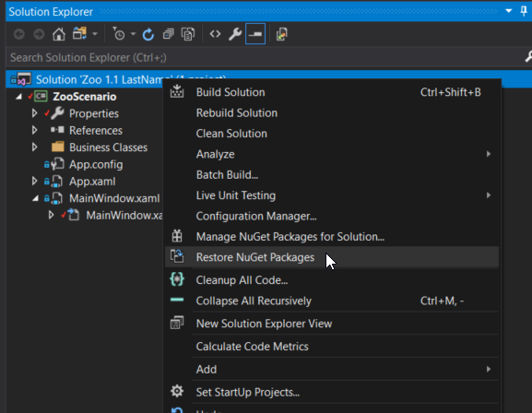Image resolution: width=532 pixels, height=413 pixels.
Task: Select the References tree item
Action: [x=96, y=131]
